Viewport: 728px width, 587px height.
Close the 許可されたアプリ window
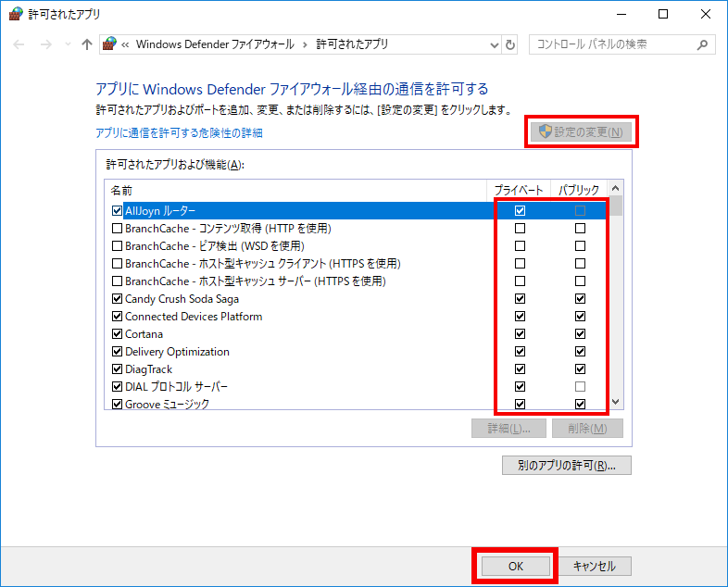tap(706, 15)
